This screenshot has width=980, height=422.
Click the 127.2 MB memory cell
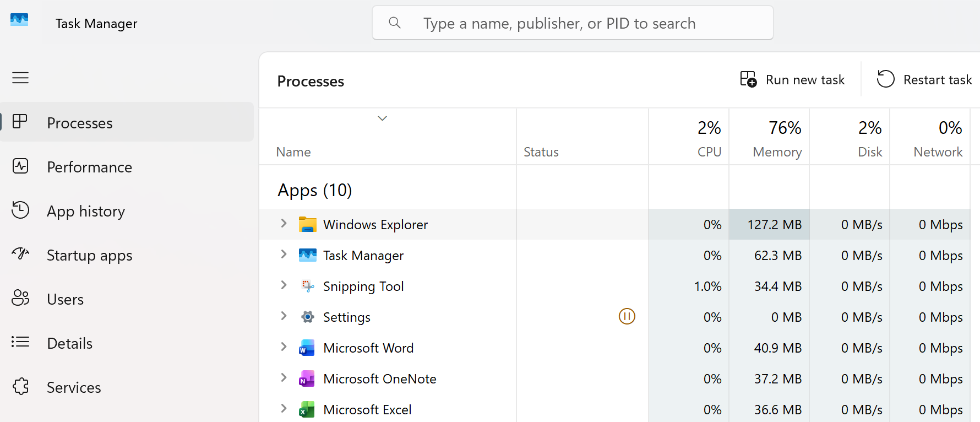click(x=769, y=224)
